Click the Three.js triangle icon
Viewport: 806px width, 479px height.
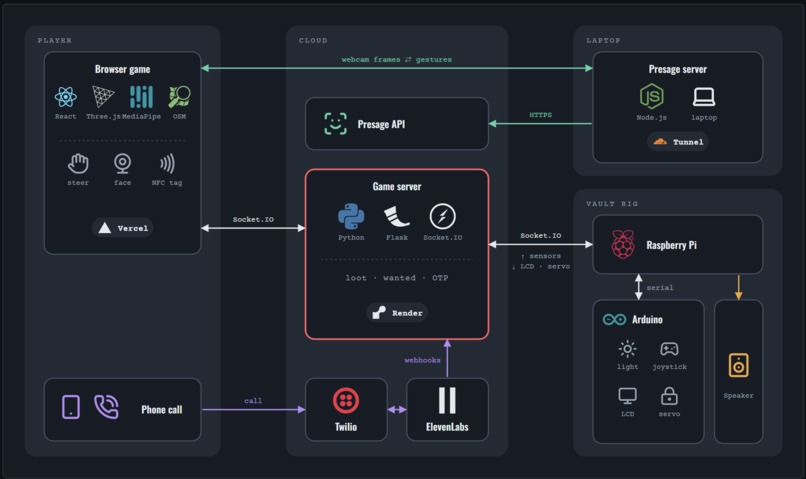(x=103, y=97)
